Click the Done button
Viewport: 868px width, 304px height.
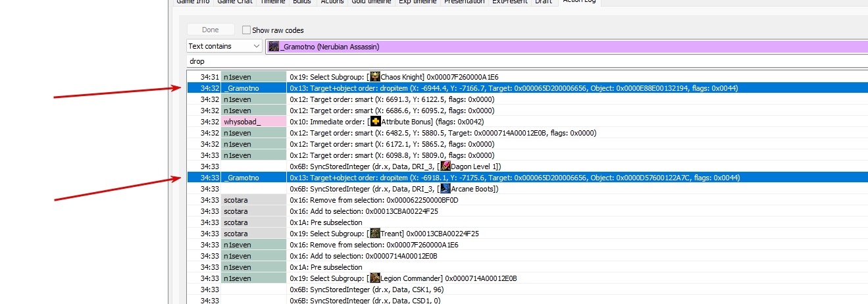click(x=211, y=30)
